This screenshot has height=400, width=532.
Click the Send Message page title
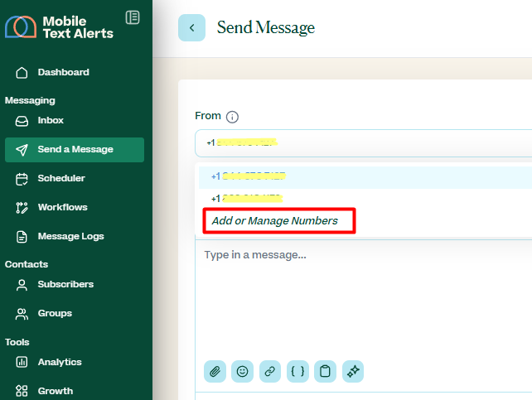[x=266, y=27]
